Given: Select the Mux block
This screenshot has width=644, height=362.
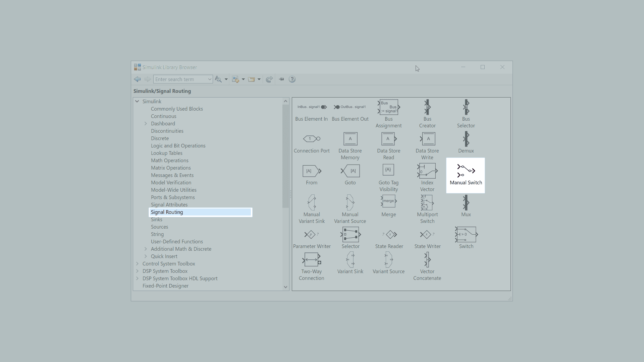Looking at the screenshot, I should click(466, 203).
